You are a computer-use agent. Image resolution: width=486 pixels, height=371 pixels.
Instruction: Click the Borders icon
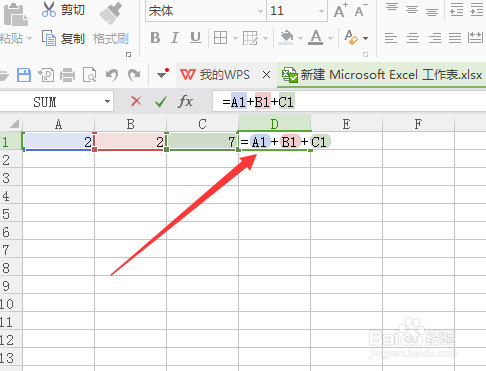220,38
